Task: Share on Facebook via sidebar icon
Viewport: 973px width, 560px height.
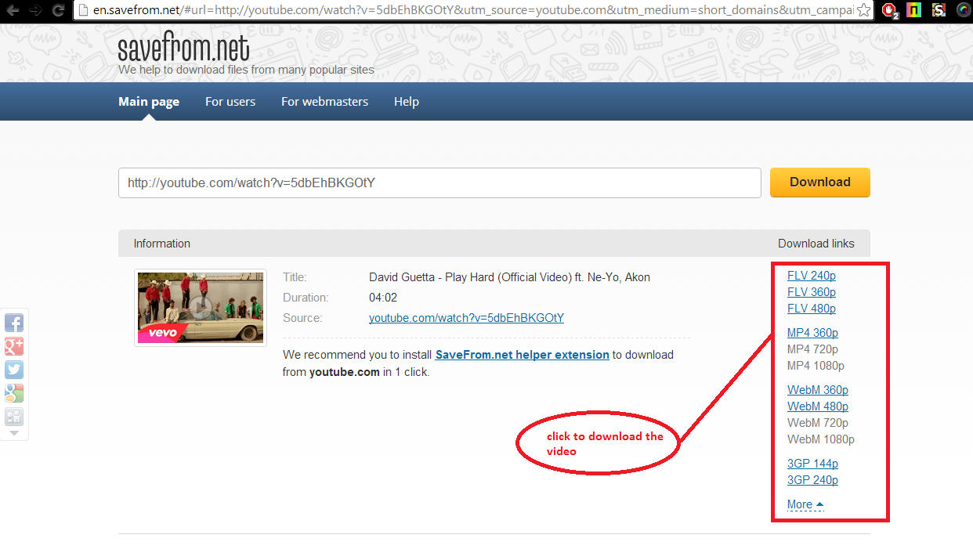Action: (14, 323)
